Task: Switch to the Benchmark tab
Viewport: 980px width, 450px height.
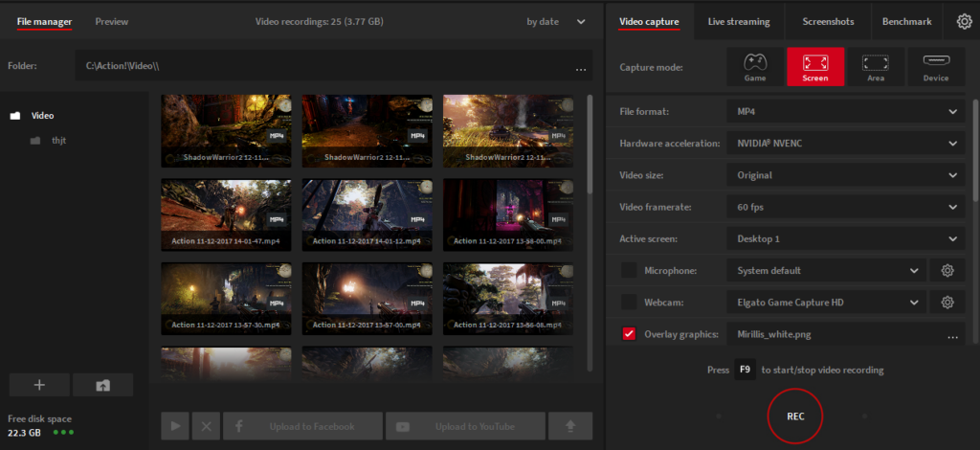Action: tap(906, 21)
